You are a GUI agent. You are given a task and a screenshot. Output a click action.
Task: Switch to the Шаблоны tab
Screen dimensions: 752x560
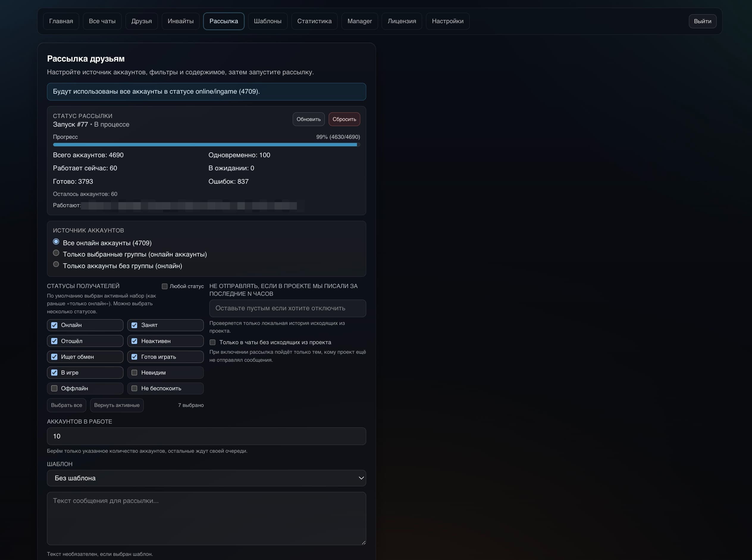coord(267,21)
